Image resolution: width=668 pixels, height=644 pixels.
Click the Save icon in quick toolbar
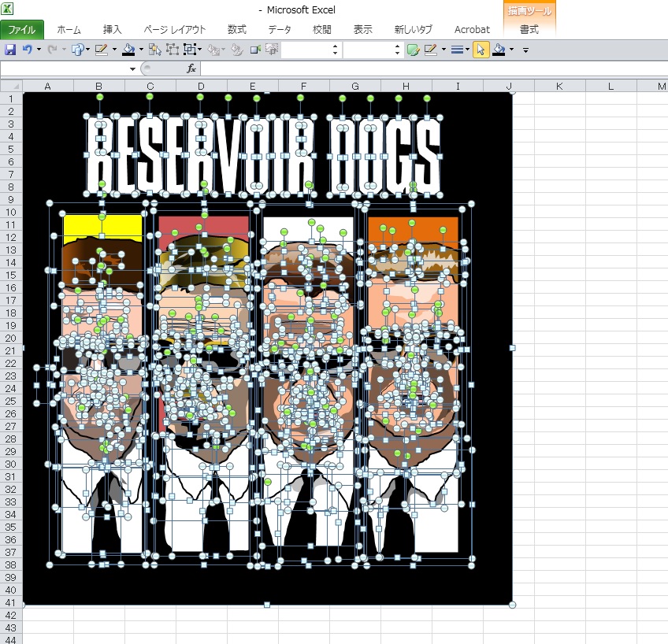[10, 50]
